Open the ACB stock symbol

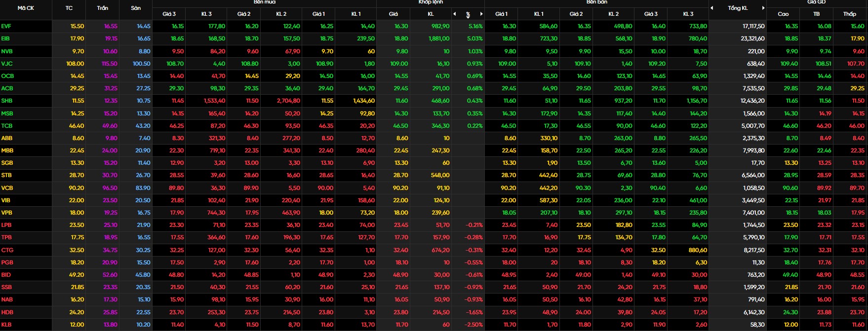tap(7, 88)
